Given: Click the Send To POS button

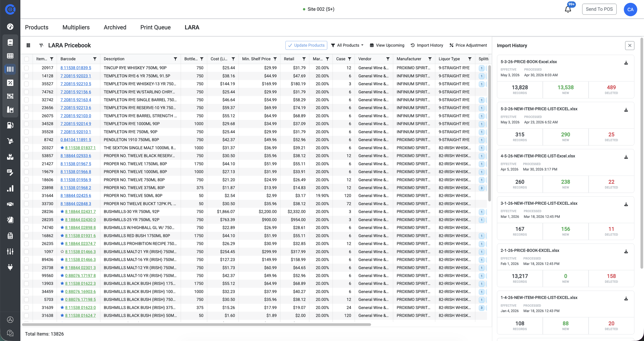Looking at the screenshot, I should [599, 9].
